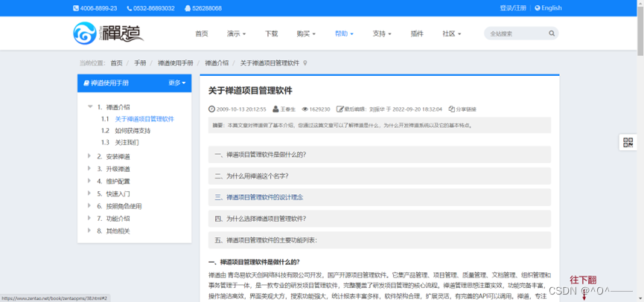This screenshot has width=644, height=302.
Task: Click the 手册 breadcrumb link
Action: 140,63
